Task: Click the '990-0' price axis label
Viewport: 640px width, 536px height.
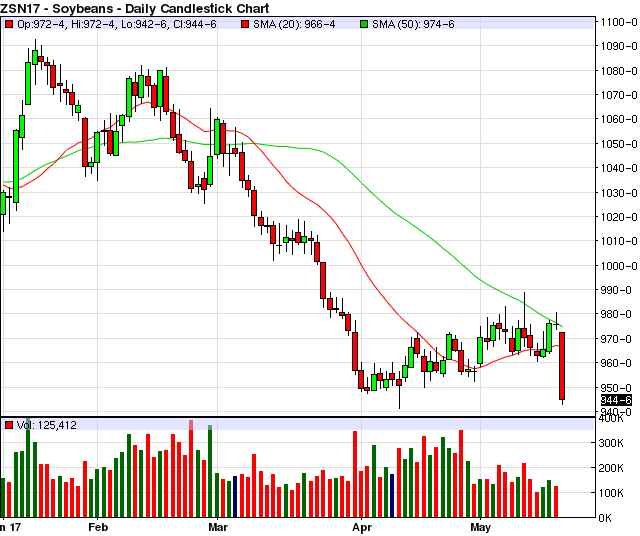Action: 616,290
